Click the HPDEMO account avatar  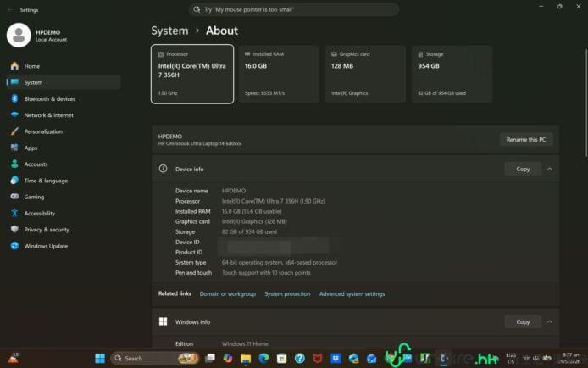19,36
